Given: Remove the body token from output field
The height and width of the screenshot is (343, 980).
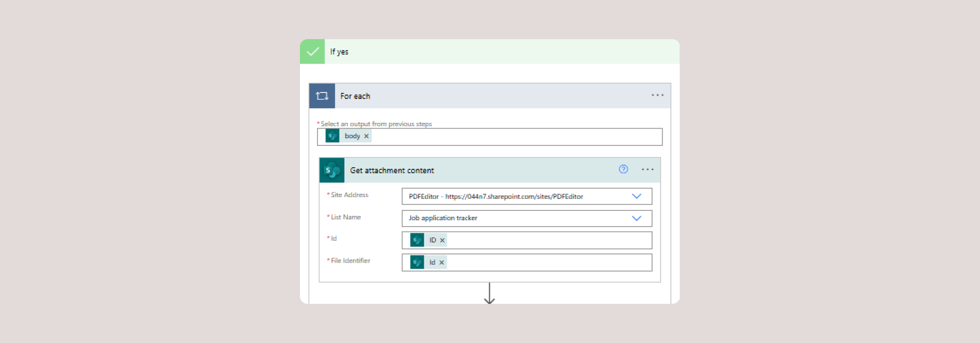Looking at the screenshot, I should tap(366, 137).
